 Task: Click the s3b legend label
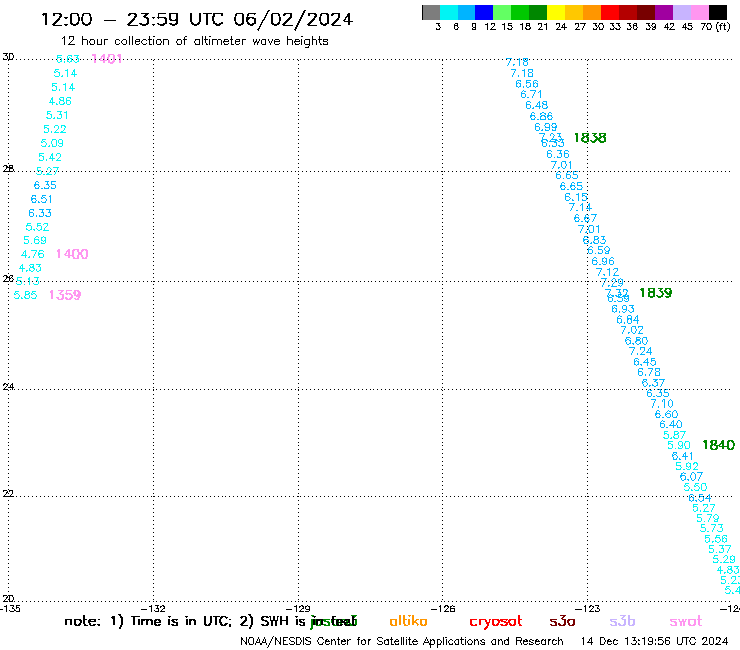622,621
